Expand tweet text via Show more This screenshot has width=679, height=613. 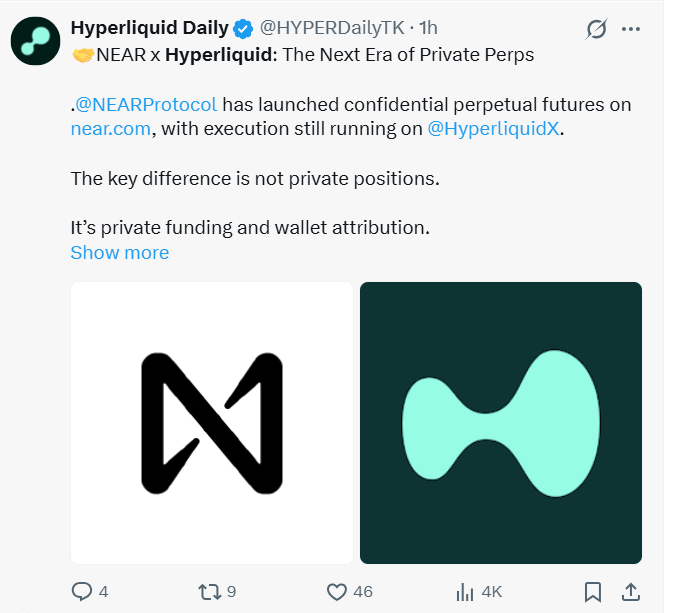120,252
